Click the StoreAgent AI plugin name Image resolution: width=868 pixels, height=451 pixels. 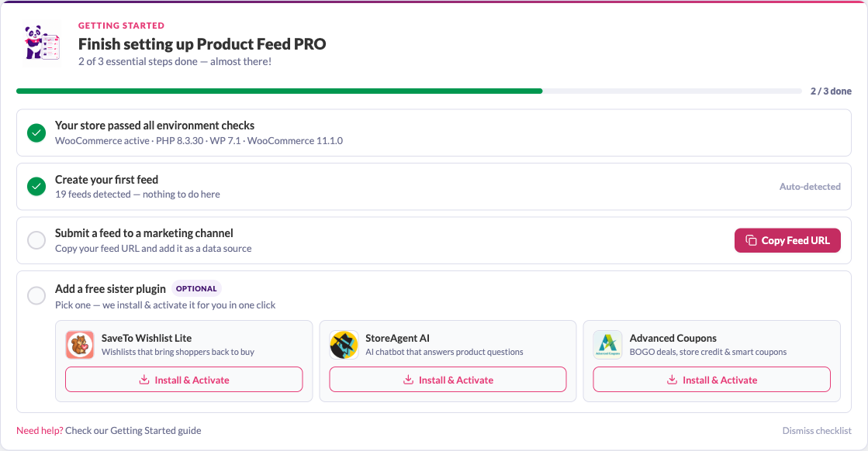pos(397,338)
